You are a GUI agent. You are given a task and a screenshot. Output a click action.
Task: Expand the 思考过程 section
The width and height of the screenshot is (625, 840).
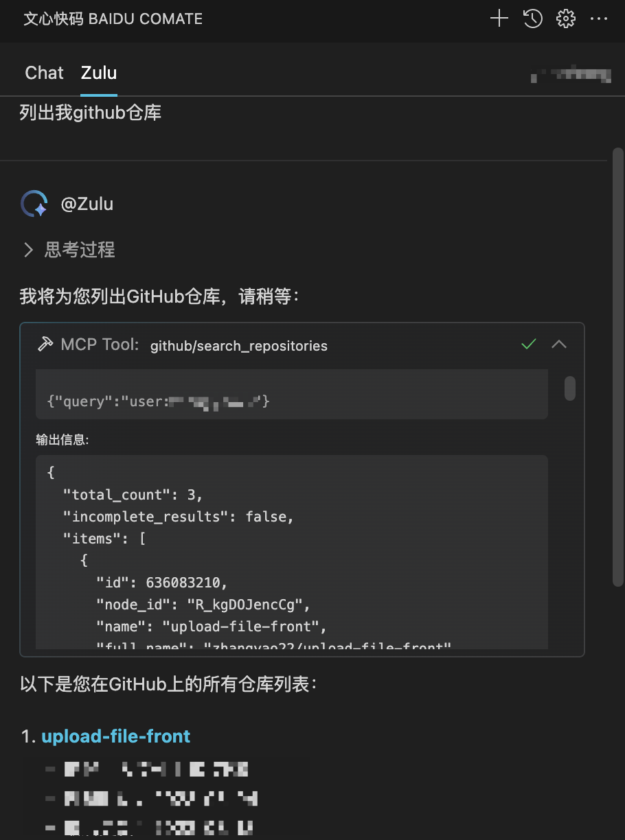click(68, 250)
